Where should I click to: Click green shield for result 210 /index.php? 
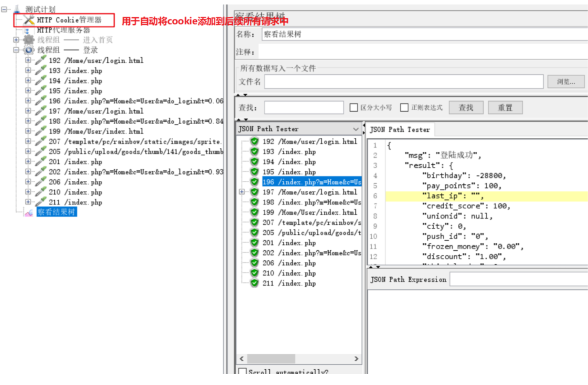[x=255, y=273]
